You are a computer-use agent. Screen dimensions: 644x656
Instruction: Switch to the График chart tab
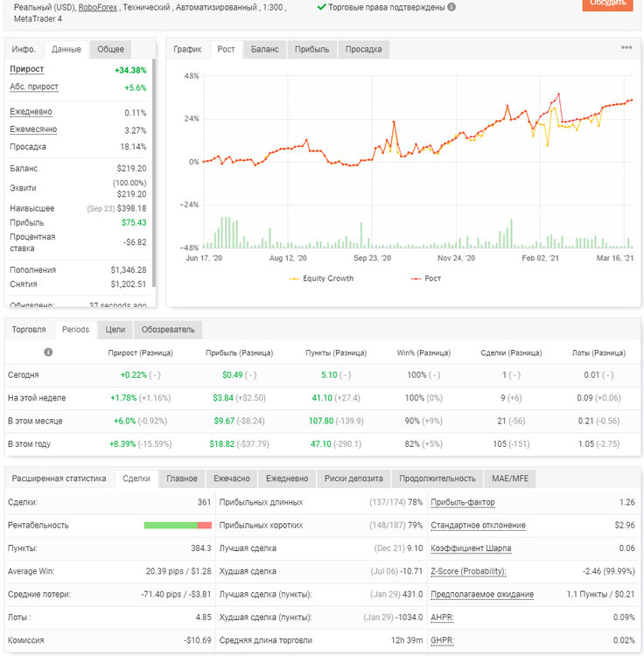tap(187, 49)
